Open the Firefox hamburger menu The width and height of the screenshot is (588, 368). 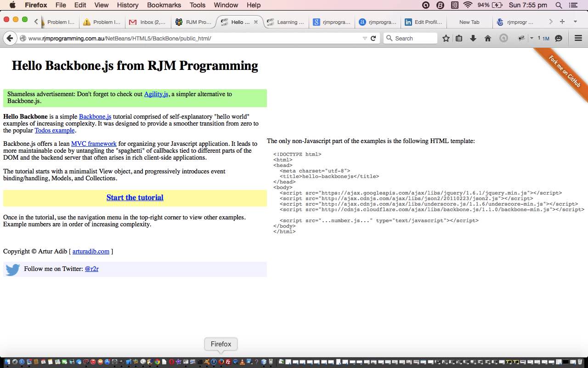coord(578,38)
